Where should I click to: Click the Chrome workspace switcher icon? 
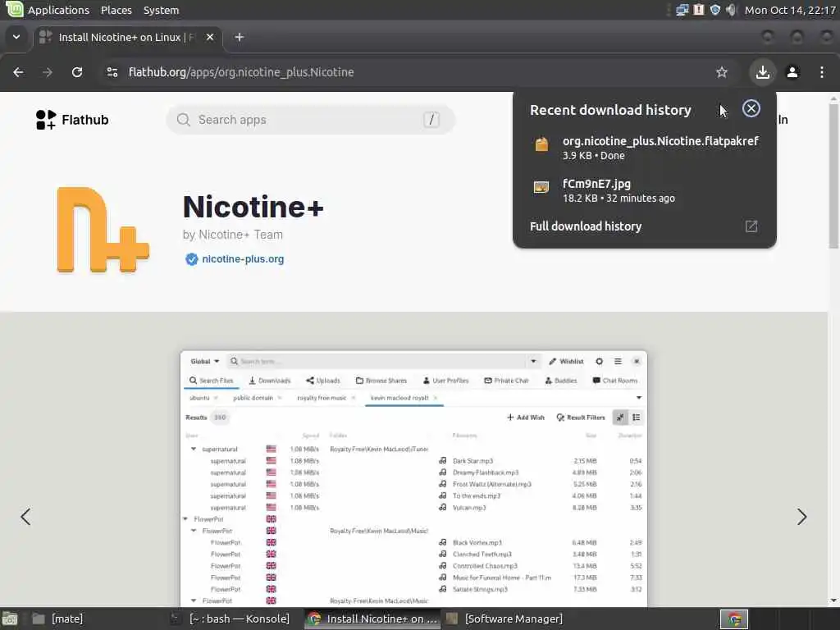pyautogui.click(x=734, y=619)
